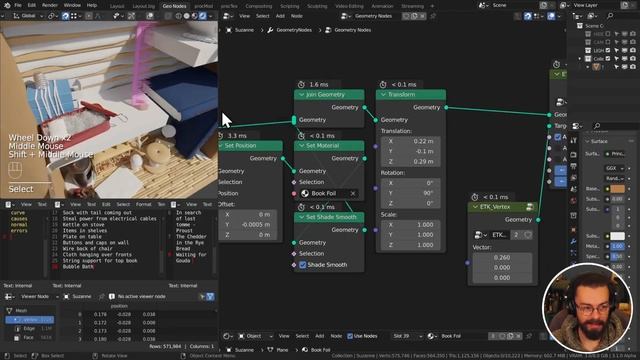Select the Edge domain in spreadsheet
Viewport: 640px width, 360px height.
pos(29,328)
